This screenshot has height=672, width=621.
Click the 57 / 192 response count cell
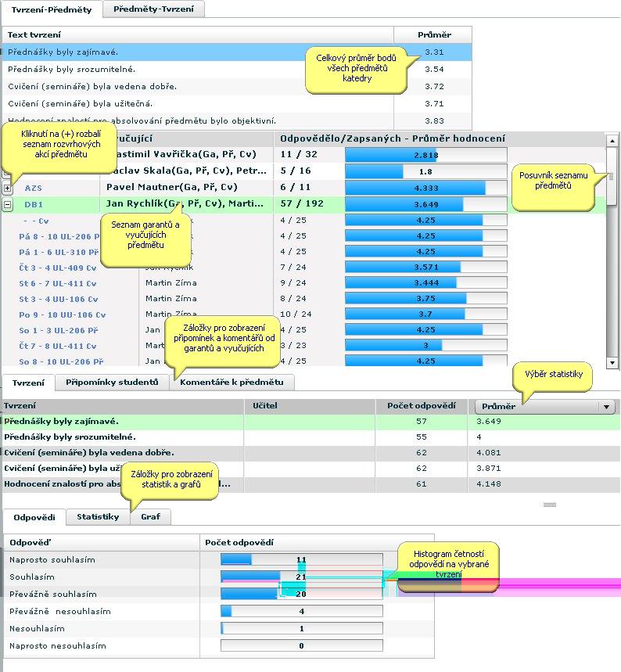[302, 203]
